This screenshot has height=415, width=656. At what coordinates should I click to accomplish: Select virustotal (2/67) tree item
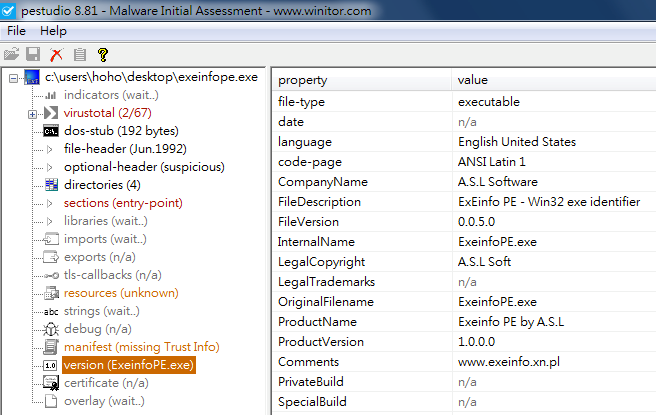point(108,113)
